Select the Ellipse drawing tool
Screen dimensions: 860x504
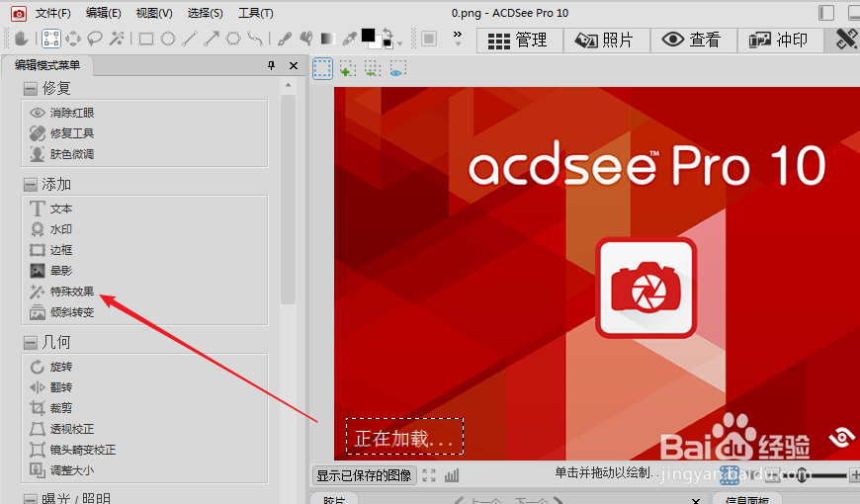coord(168,39)
